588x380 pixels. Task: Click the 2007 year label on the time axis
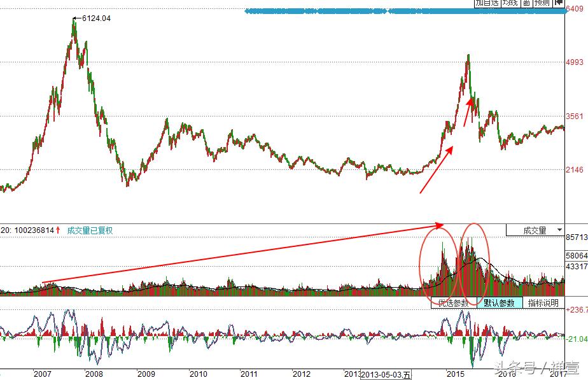(42, 374)
